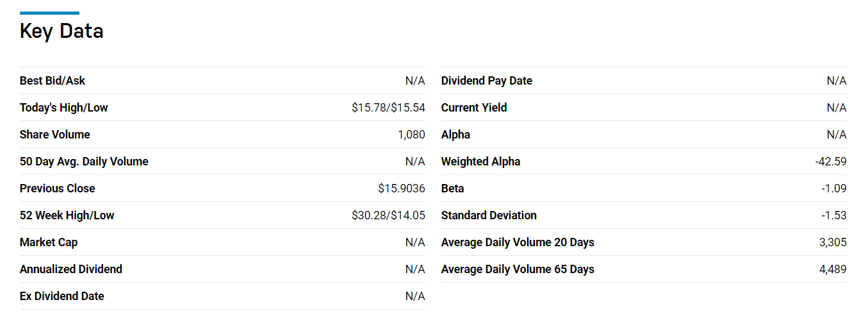This screenshot has height=327, width=868.
Task: Click the Key Data heading
Action: 61,31
